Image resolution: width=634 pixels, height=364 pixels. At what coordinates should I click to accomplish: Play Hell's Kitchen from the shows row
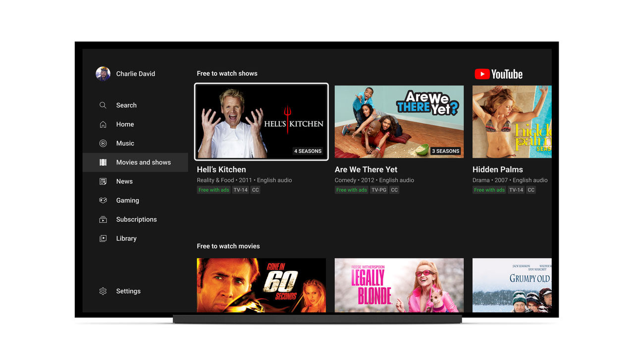tap(261, 121)
